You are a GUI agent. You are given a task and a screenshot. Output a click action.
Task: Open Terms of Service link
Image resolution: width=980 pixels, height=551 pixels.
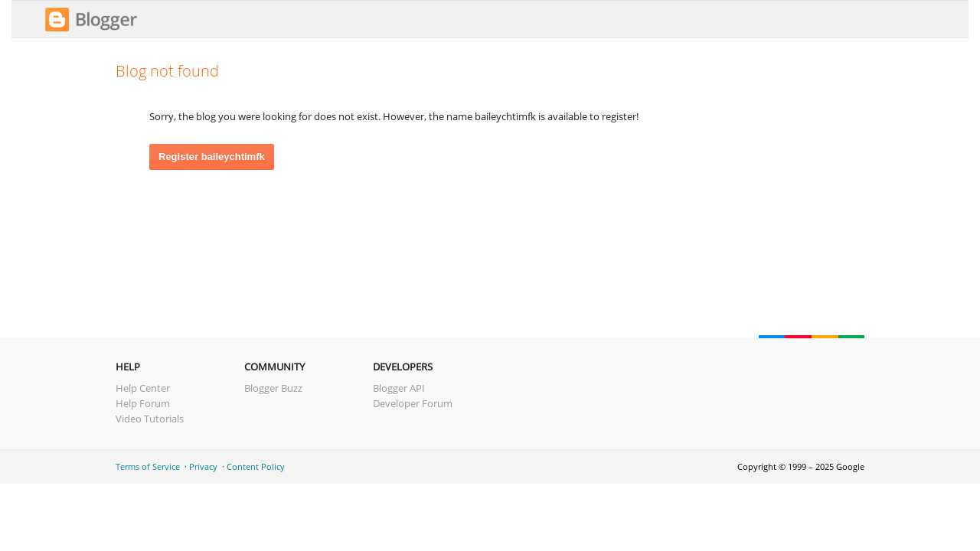pyautogui.click(x=148, y=467)
